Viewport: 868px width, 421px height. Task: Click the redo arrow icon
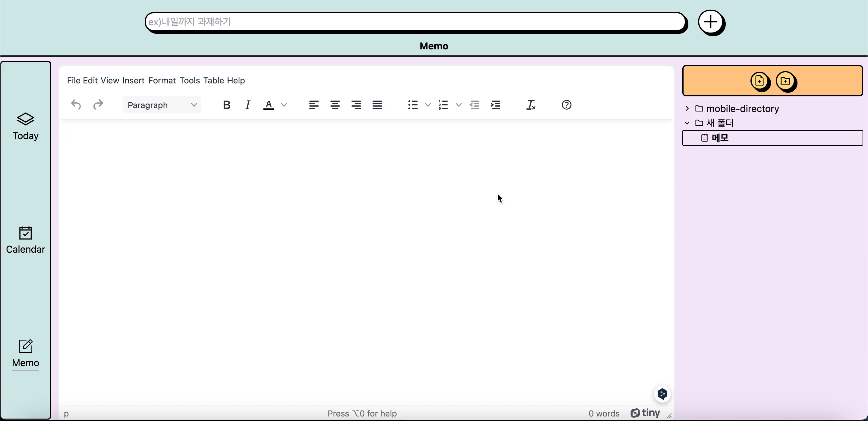pyautogui.click(x=98, y=105)
